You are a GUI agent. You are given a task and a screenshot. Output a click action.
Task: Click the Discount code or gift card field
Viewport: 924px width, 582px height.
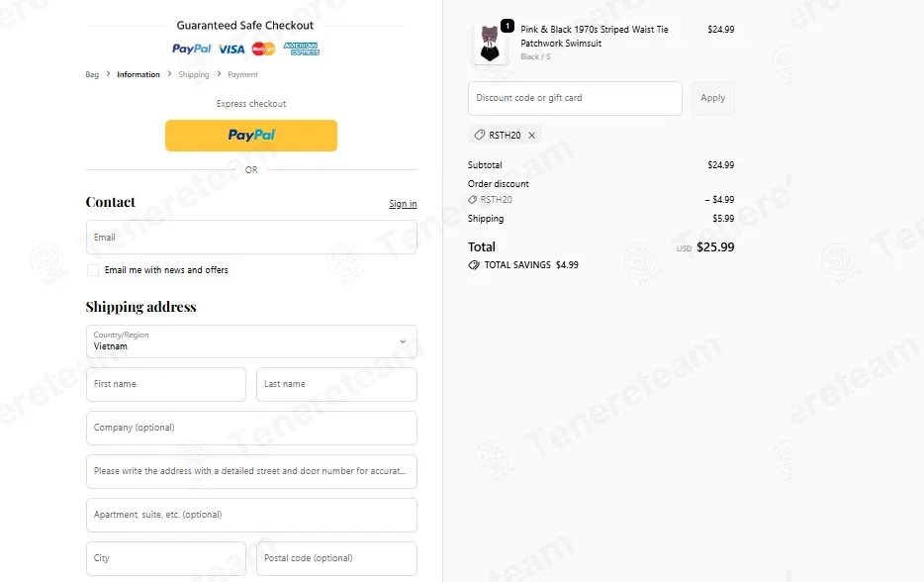click(x=575, y=98)
